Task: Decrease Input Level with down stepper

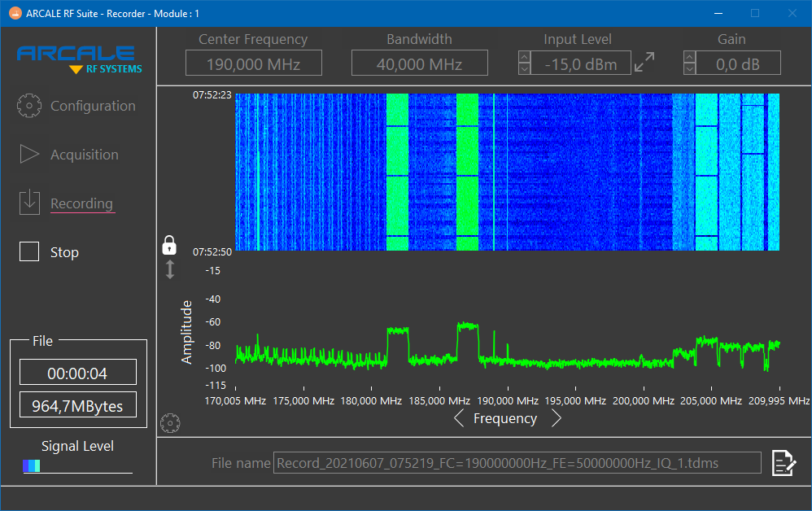Action: pyautogui.click(x=524, y=68)
